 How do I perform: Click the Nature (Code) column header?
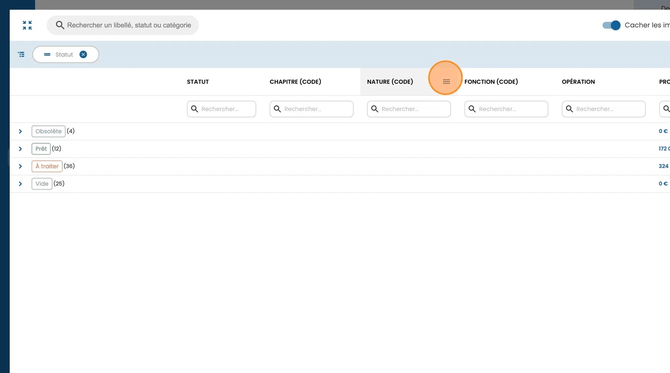point(390,82)
